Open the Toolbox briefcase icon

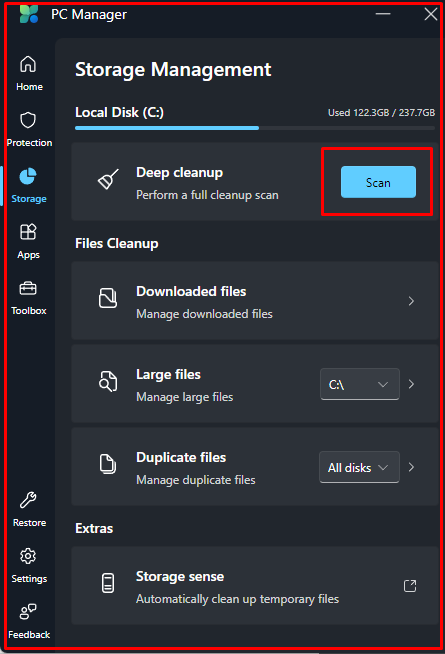pyautogui.click(x=28, y=288)
